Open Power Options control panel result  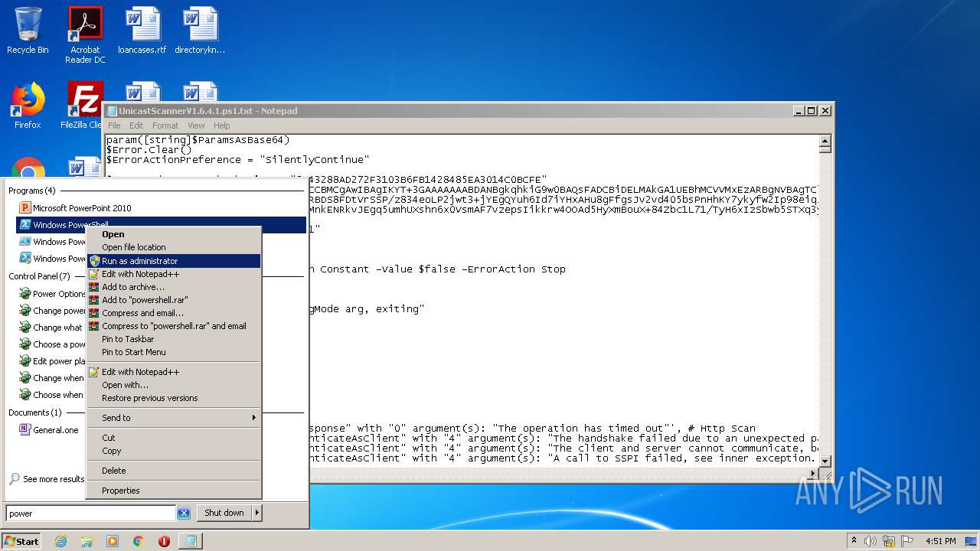[x=51, y=294]
